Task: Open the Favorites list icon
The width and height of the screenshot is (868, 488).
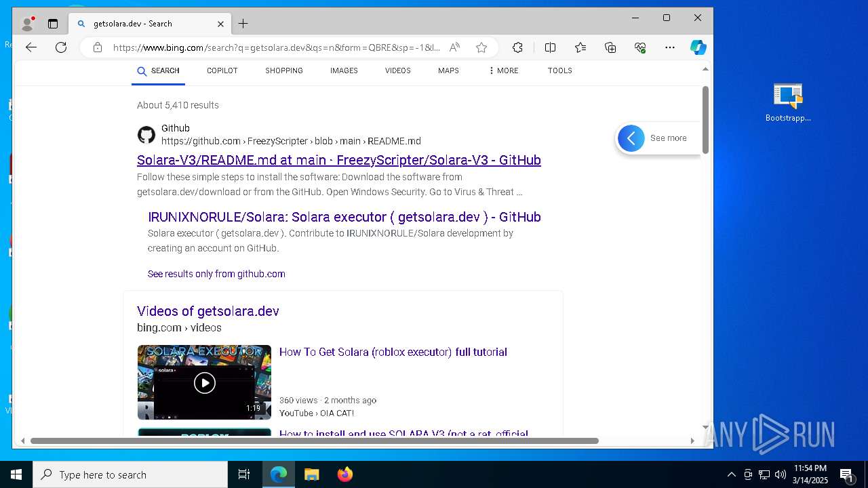Action: (580, 47)
